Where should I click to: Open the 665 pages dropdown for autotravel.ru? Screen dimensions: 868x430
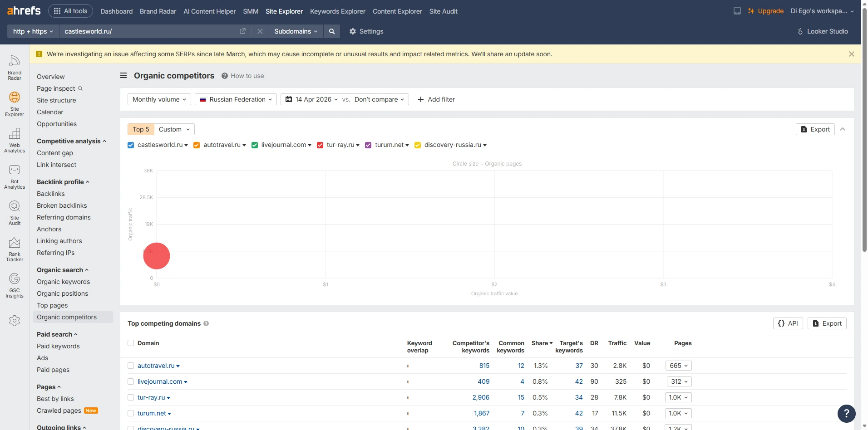[679, 366]
